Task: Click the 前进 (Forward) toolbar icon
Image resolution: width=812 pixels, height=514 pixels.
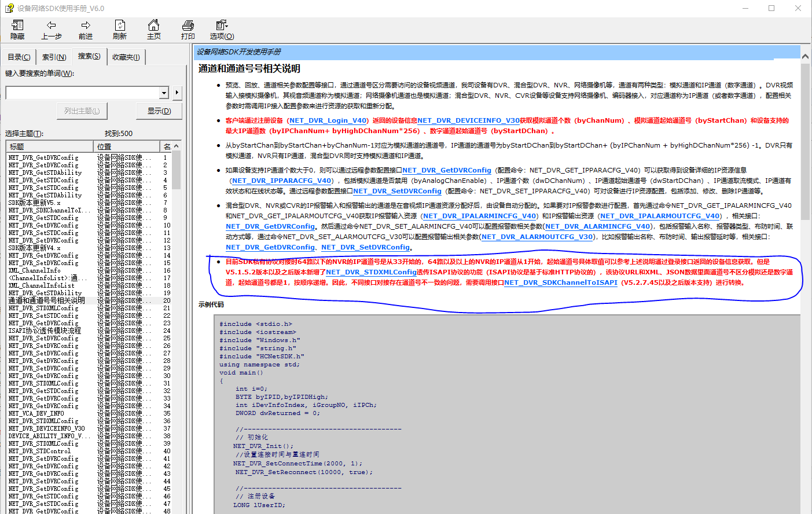Action: click(x=86, y=30)
